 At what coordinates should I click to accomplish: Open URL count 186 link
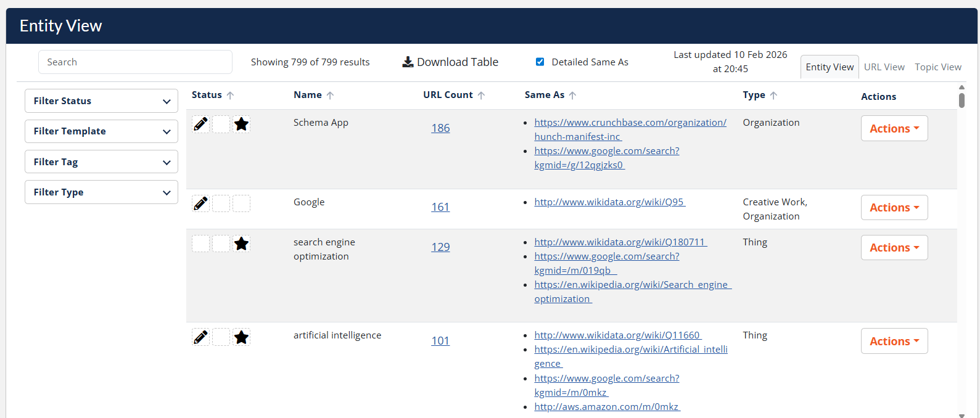(x=440, y=128)
